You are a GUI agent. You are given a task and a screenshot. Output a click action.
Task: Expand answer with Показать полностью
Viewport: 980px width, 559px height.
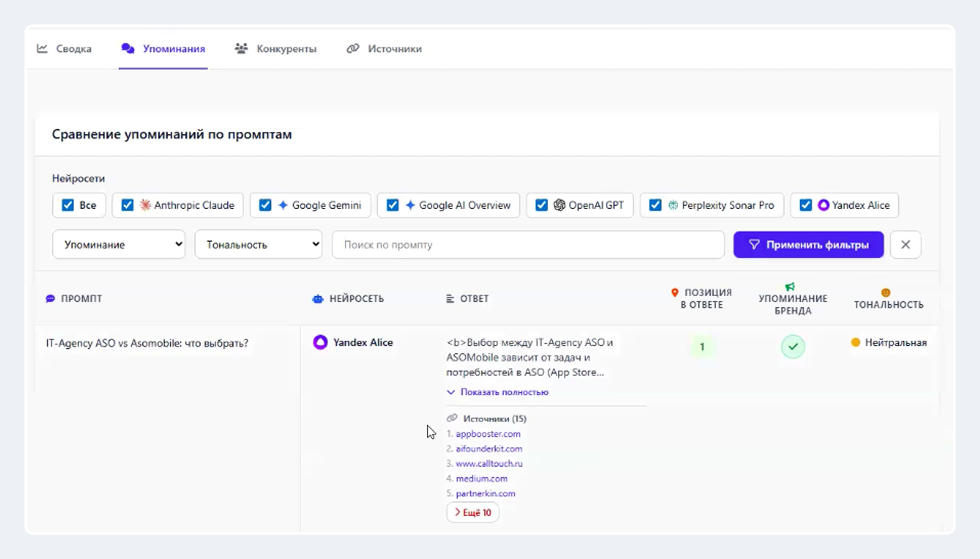pyautogui.click(x=504, y=392)
